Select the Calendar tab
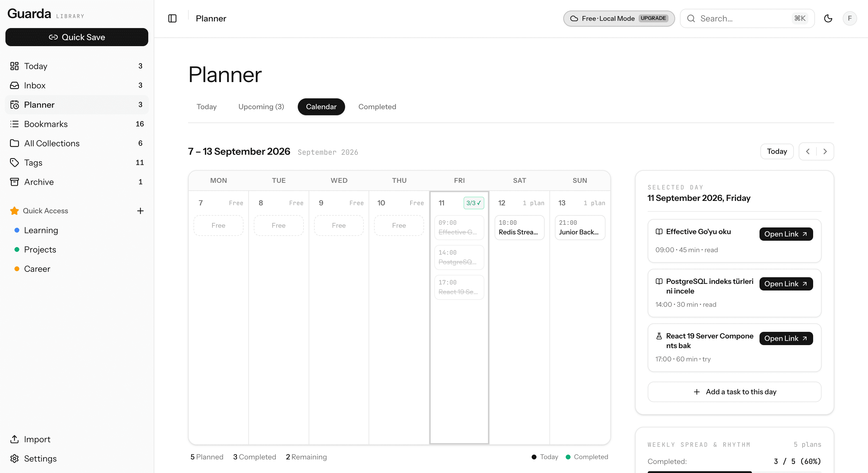Viewport: 868px width, 473px height. (321, 107)
